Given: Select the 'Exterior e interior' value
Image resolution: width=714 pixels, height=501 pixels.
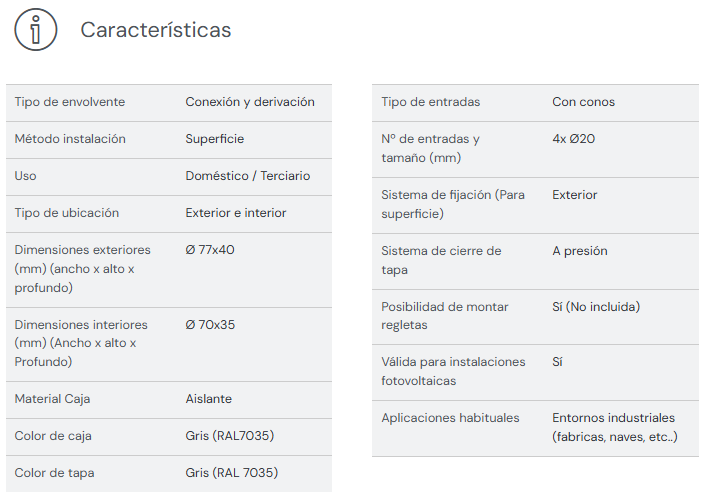Looking at the screenshot, I should [236, 213].
